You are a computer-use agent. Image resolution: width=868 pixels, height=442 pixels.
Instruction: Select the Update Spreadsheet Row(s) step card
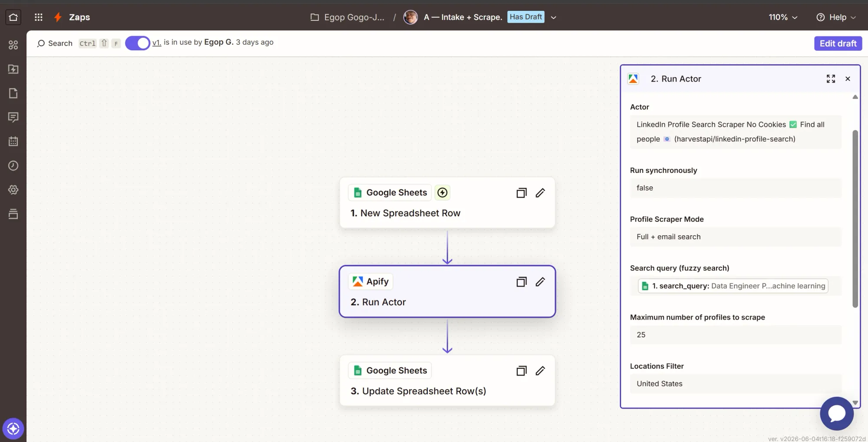point(447,380)
